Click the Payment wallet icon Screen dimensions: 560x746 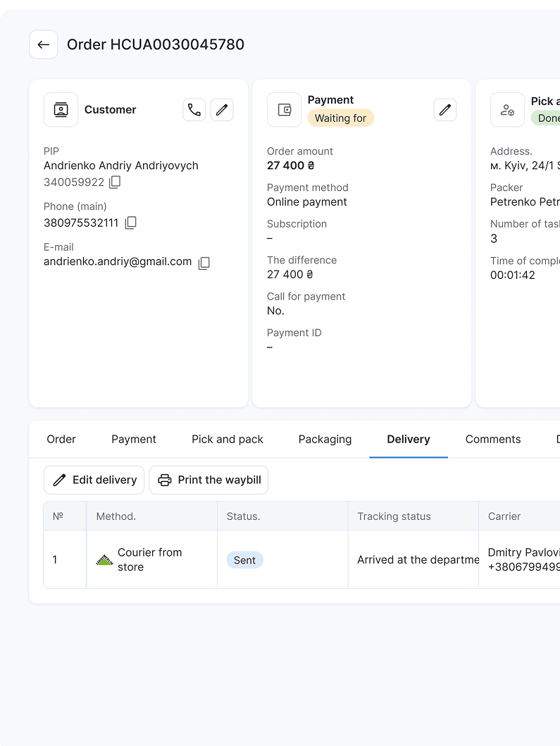point(284,110)
